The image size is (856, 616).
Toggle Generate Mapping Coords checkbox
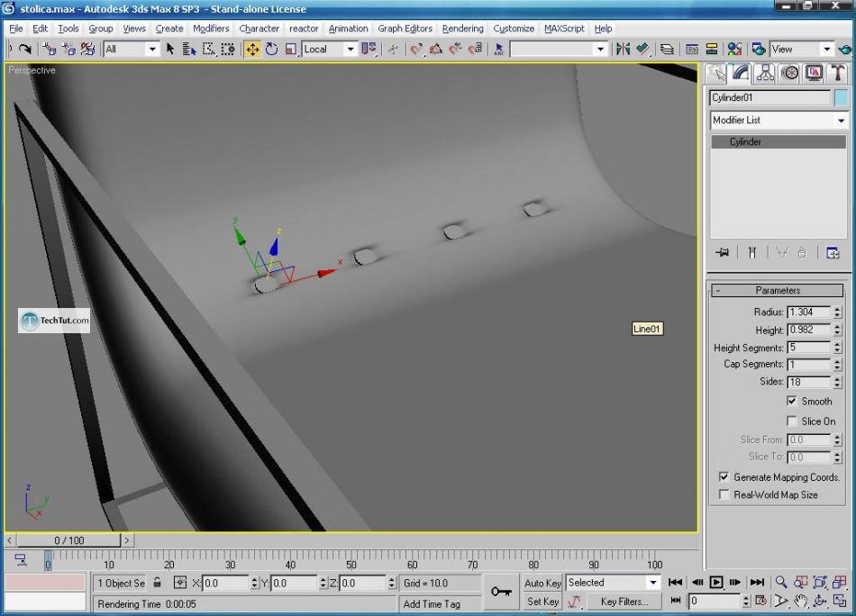point(724,477)
